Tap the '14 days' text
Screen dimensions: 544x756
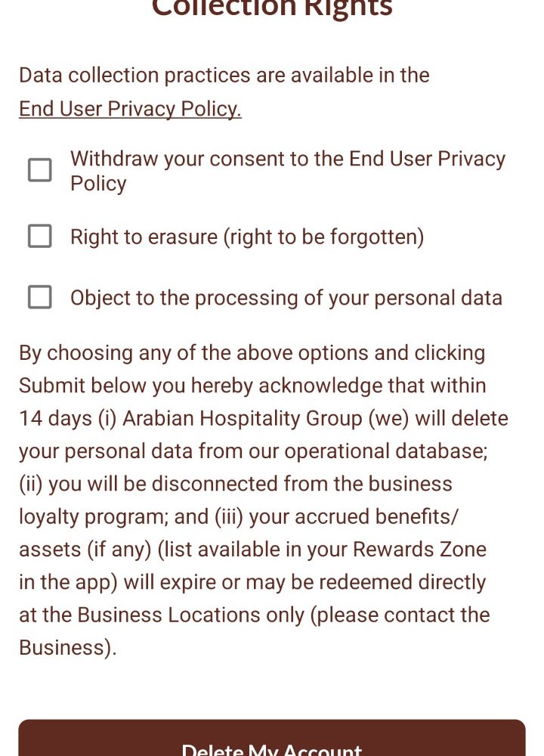click(55, 419)
